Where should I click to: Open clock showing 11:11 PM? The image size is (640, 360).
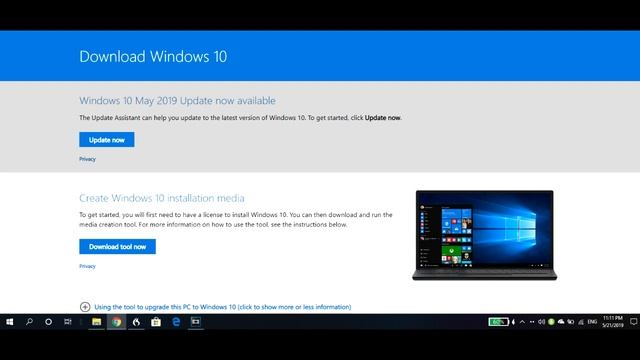pyautogui.click(x=613, y=322)
